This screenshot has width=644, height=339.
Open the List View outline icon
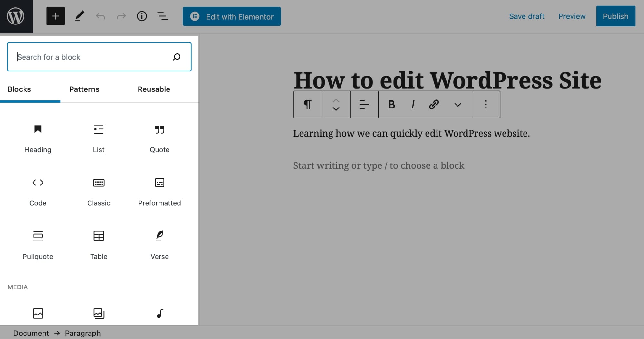tap(162, 16)
